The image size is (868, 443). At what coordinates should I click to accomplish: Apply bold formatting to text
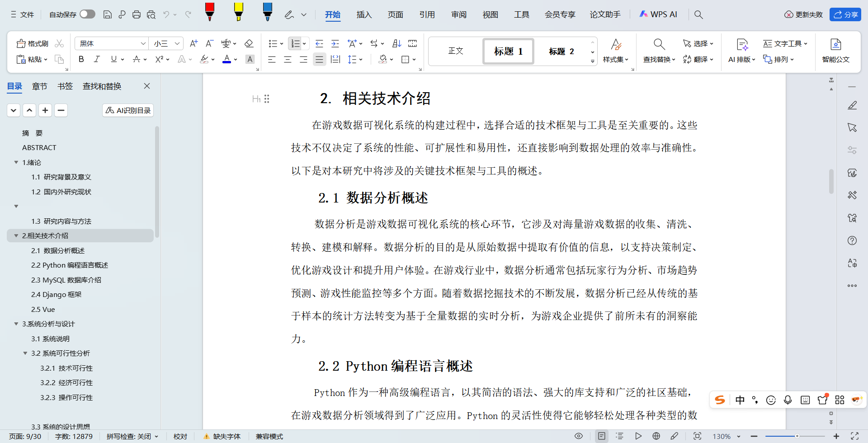tap(81, 59)
